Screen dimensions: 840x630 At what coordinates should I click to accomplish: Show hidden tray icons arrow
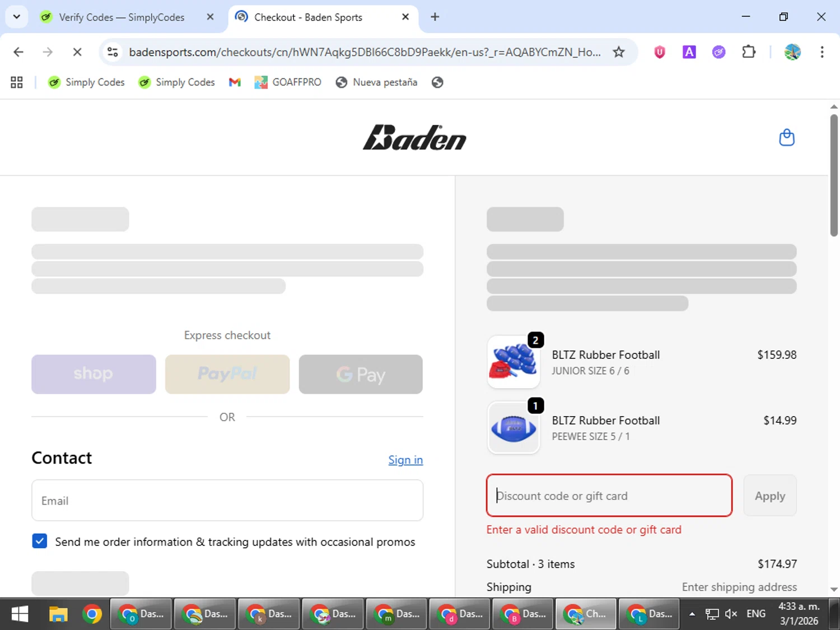pos(692,614)
